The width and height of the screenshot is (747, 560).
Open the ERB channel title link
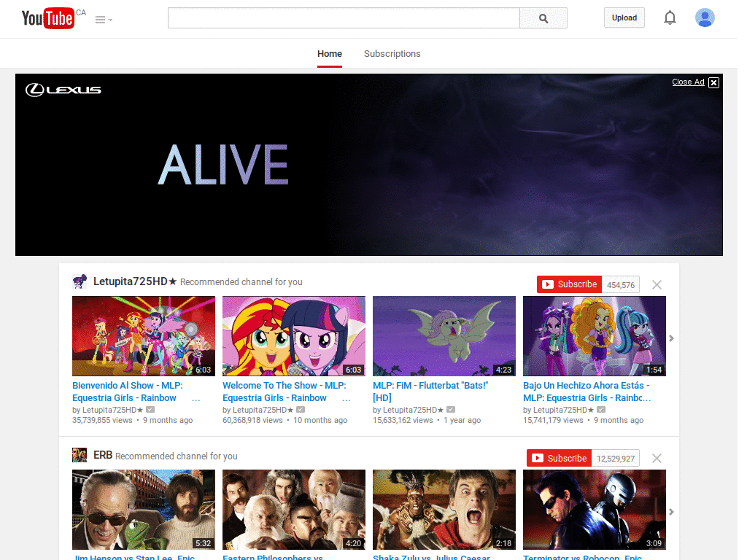[x=103, y=455]
